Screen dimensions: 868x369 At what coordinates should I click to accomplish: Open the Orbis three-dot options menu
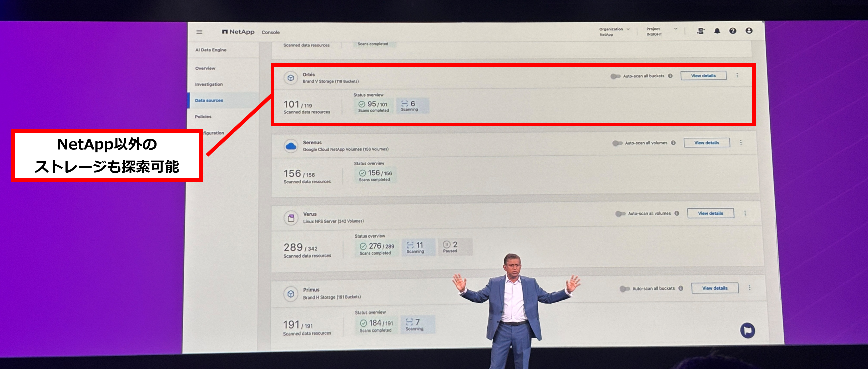click(737, 75)
